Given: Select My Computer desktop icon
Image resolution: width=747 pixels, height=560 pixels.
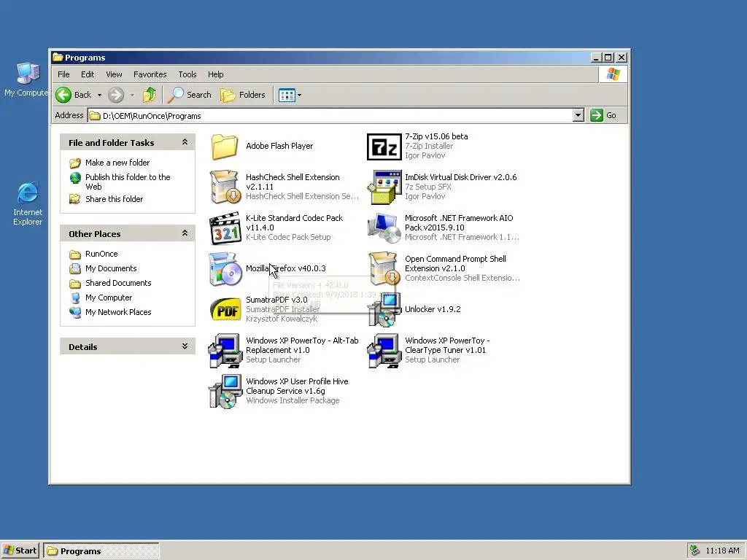Looking at the screenshot, I should click(28, 79).
